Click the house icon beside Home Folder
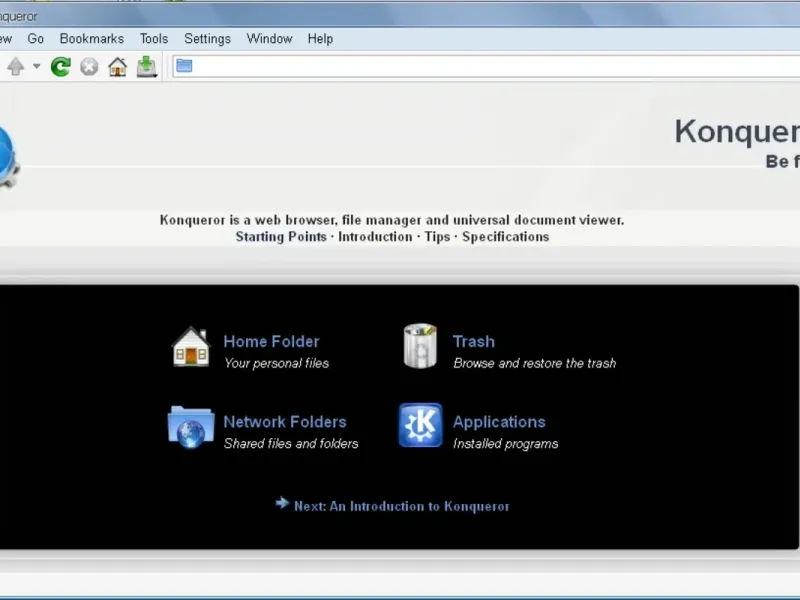 click(191, 347)
